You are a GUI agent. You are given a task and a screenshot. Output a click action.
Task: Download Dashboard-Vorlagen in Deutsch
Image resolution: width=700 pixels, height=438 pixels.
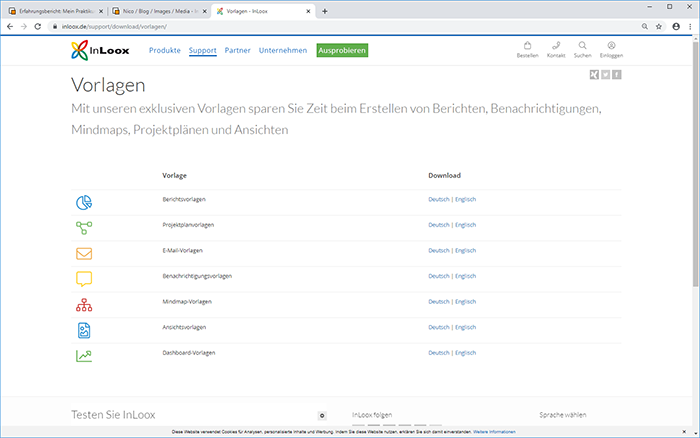[x=439, y=353]
